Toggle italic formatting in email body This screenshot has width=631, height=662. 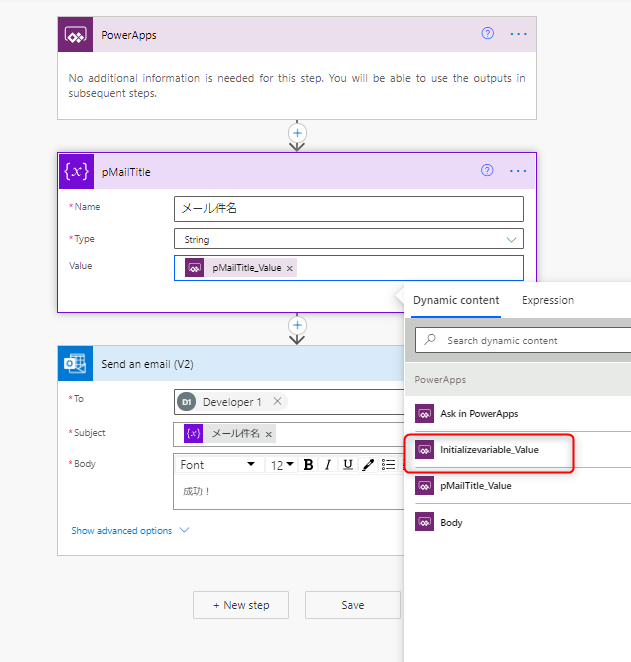click(x=328, y=465)
